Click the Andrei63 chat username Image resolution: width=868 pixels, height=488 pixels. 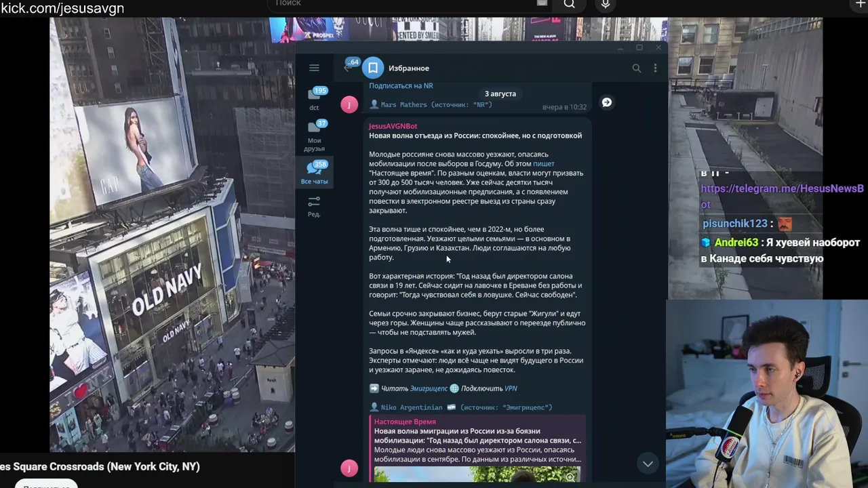[736, 242]
